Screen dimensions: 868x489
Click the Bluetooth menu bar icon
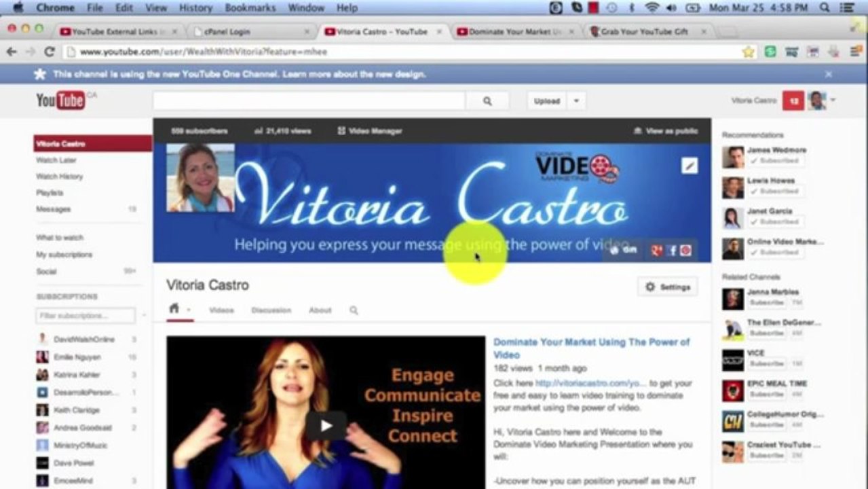pos(632,8)
